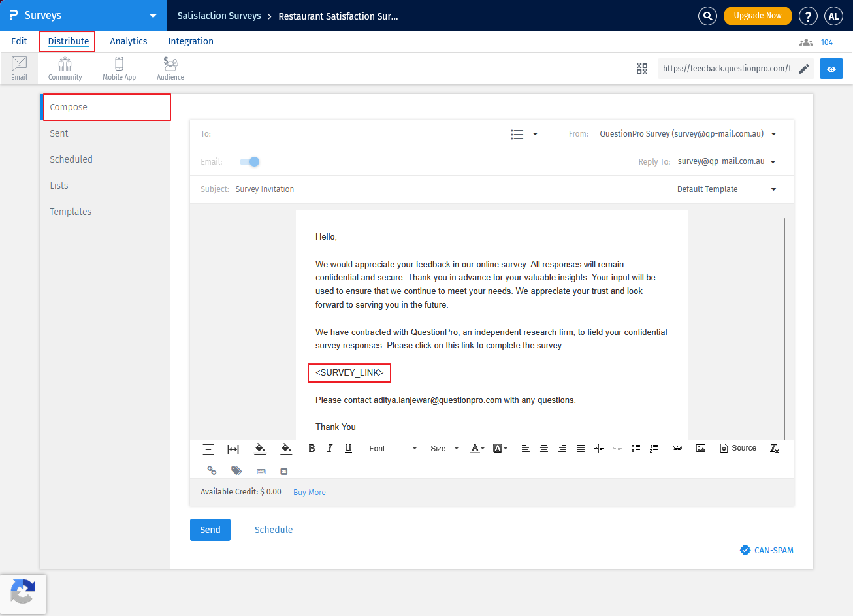The image size is (853, 616).
Task: Click the Send button
Action: pyautogui.click(x=210, y=530)
